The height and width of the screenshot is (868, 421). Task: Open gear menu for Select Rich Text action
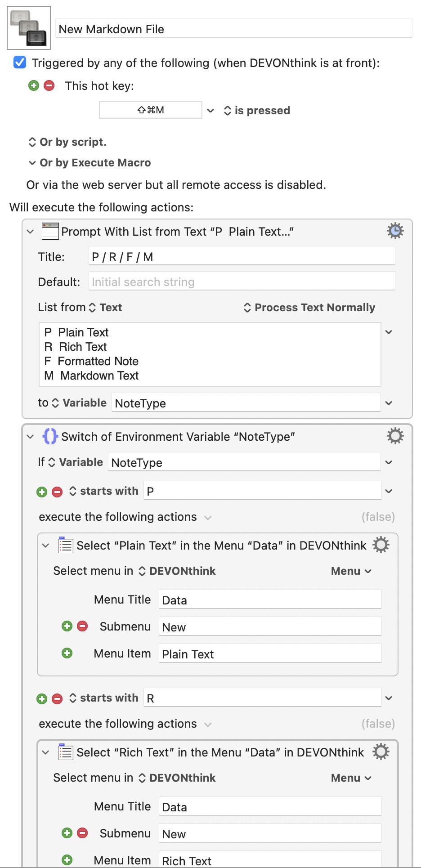tap(381, 752)
